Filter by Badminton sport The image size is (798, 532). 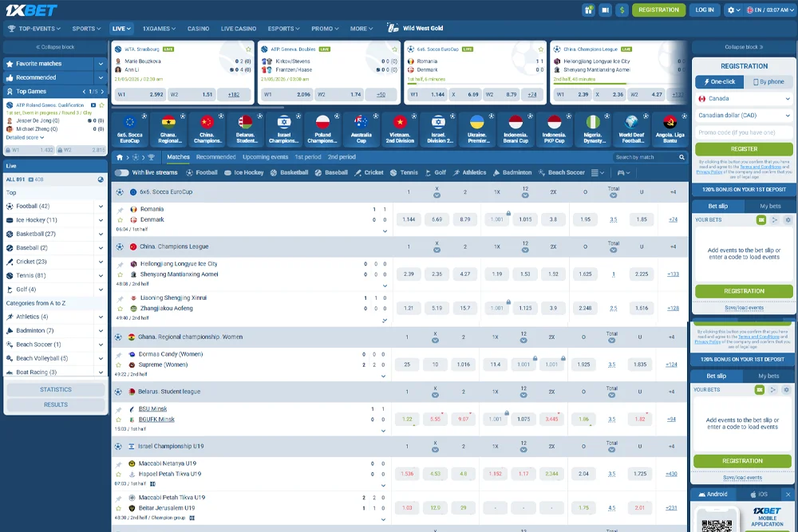(x=512, y=172)
